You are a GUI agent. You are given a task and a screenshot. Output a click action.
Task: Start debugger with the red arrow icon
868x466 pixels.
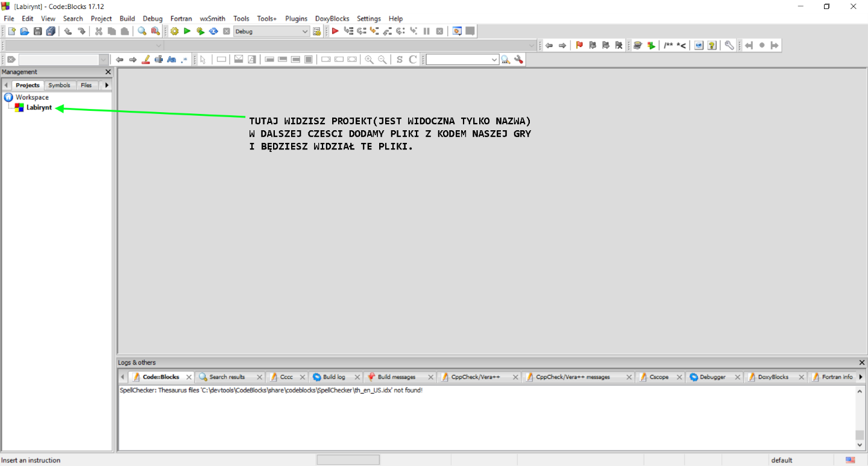point(335,31)
